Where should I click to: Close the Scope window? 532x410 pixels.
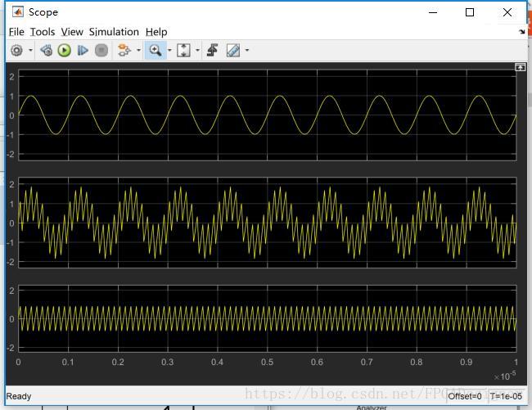click(x=507, y=12)
